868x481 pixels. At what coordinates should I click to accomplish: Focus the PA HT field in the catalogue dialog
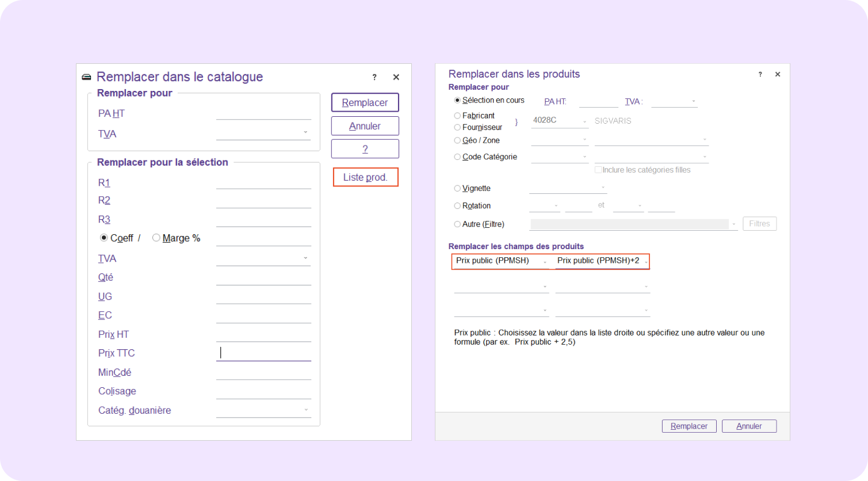[263, 113]
